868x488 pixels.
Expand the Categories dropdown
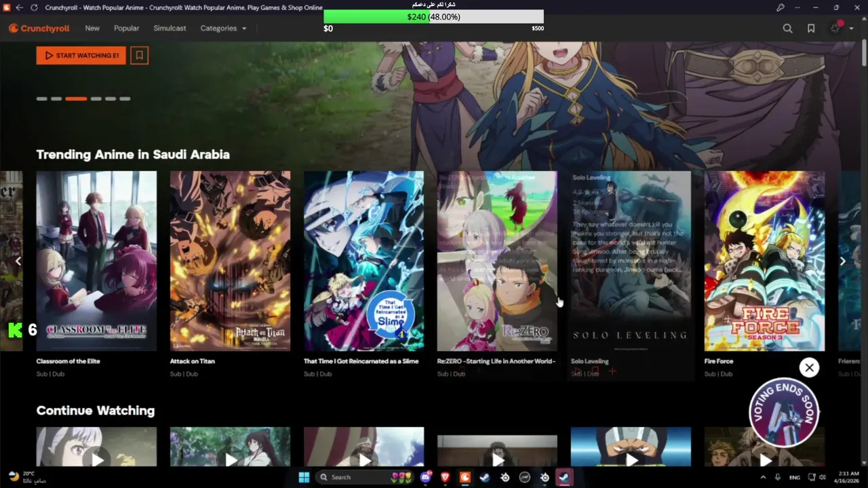point(223,28)
